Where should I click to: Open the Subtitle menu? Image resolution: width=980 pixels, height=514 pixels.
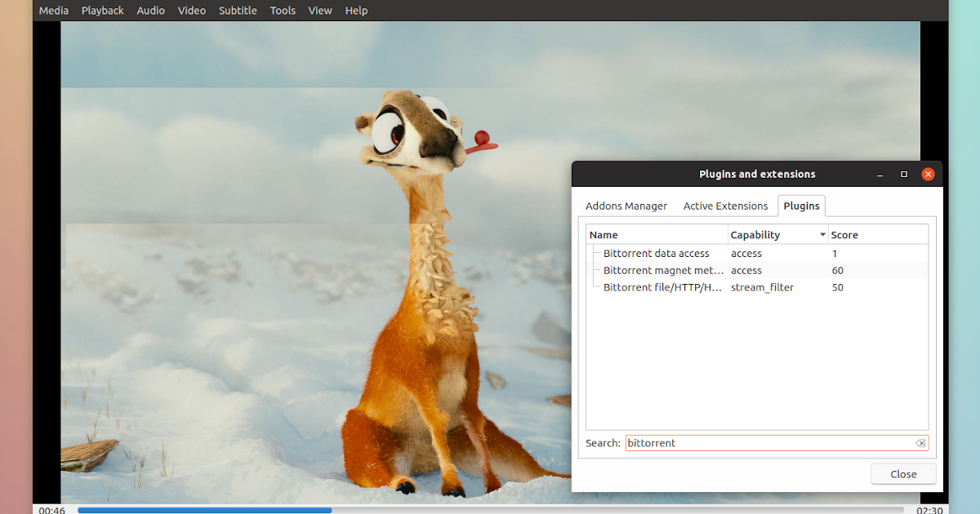(x=238, y=11)
